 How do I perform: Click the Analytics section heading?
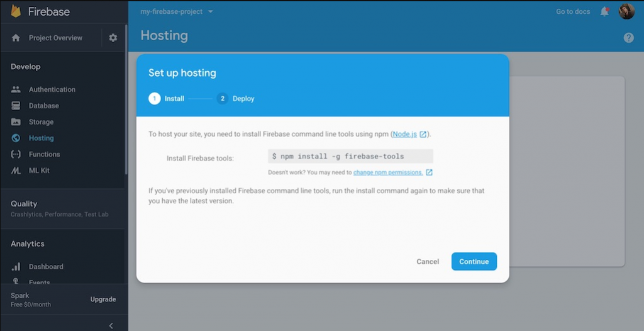click(x=28, y=244)
